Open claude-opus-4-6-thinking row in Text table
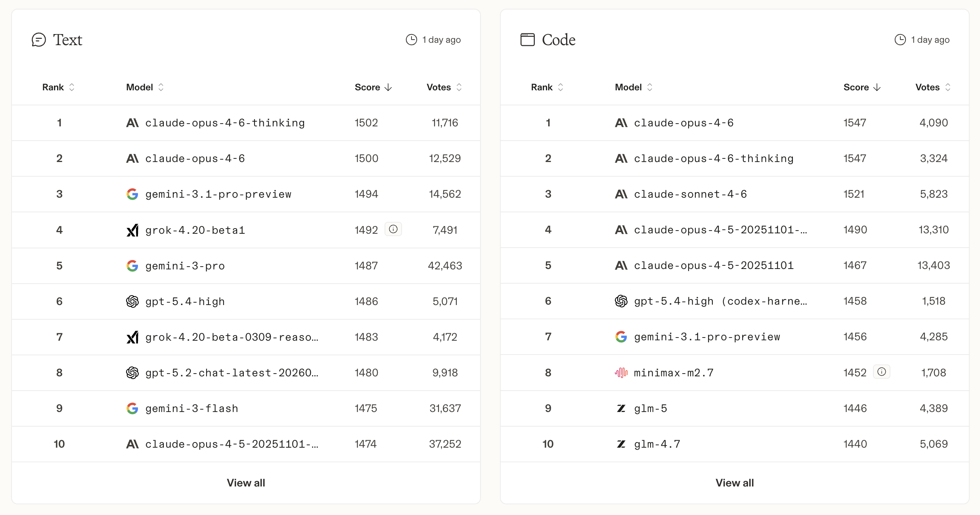This screenshot has height=515, width=980. 225,123
